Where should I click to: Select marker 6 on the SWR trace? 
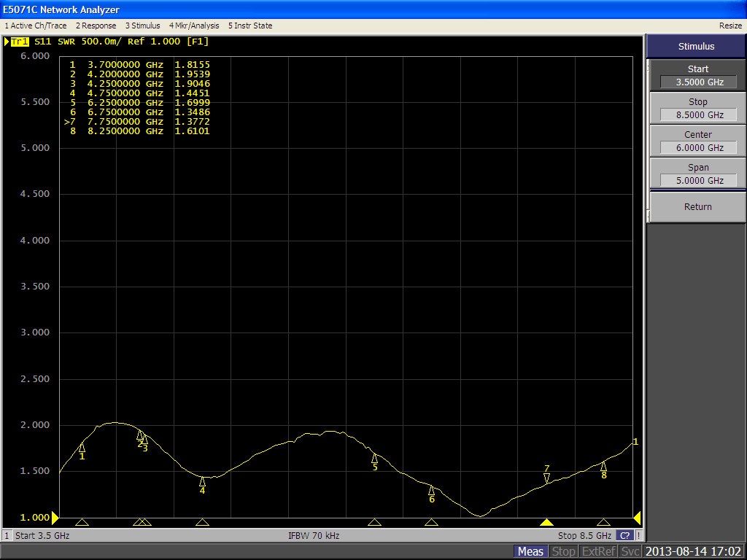tap(431, 490)
